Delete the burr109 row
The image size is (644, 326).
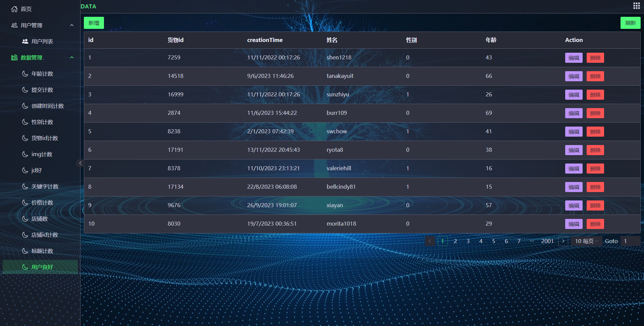pyautogui.click(x=595, y=113)
